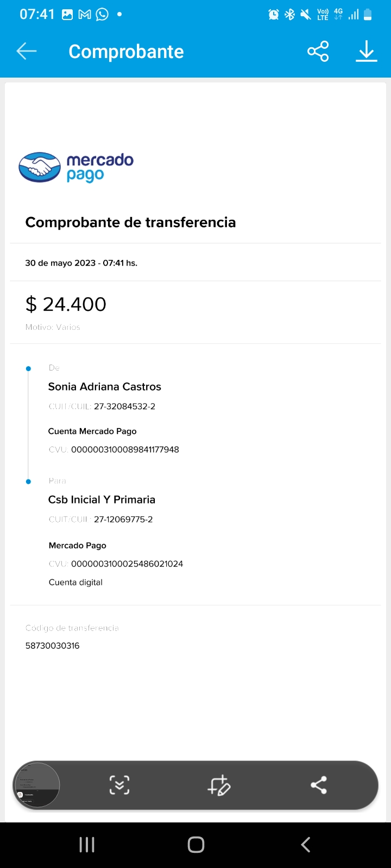Tap the transfer code 58730030316
The width and height of the screenshot is (391, 868).
pyautogui.click(x=53, y=646)
